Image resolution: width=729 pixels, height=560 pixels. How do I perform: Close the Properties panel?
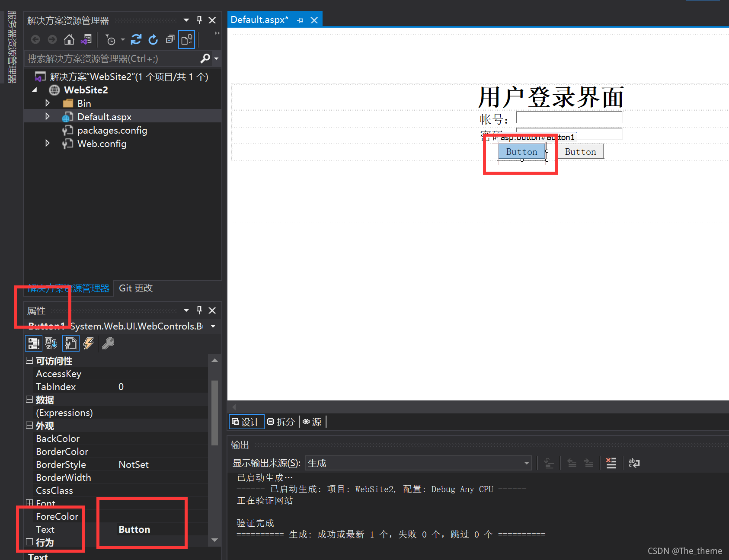(x=212, y=310)
